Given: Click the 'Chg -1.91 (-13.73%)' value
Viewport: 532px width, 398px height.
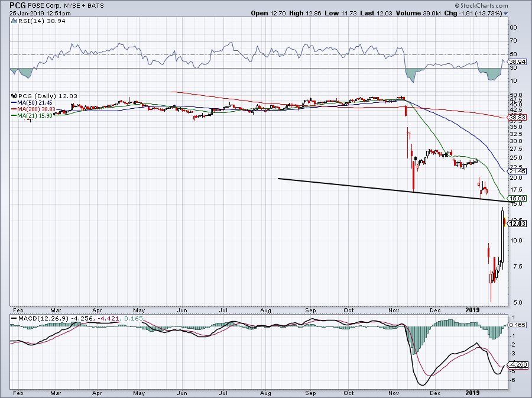Looking at the screenshot, I should click(x=473, y=13).
